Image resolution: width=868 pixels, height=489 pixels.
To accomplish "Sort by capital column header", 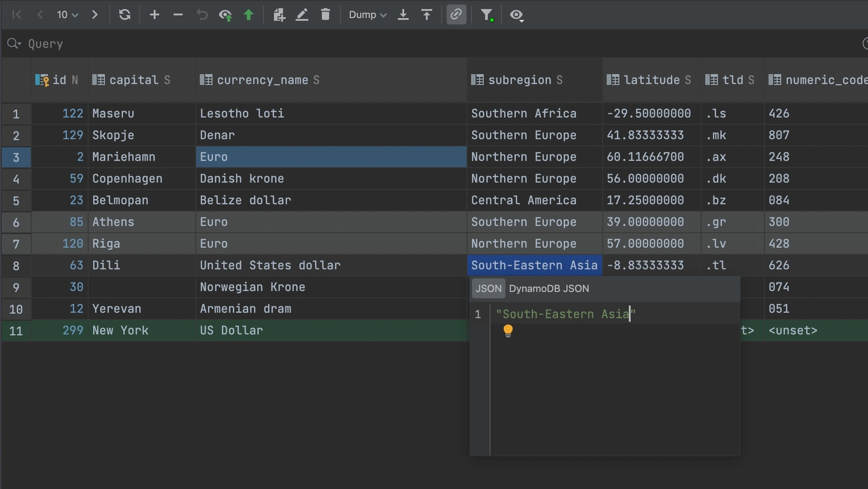I will 142,80.
